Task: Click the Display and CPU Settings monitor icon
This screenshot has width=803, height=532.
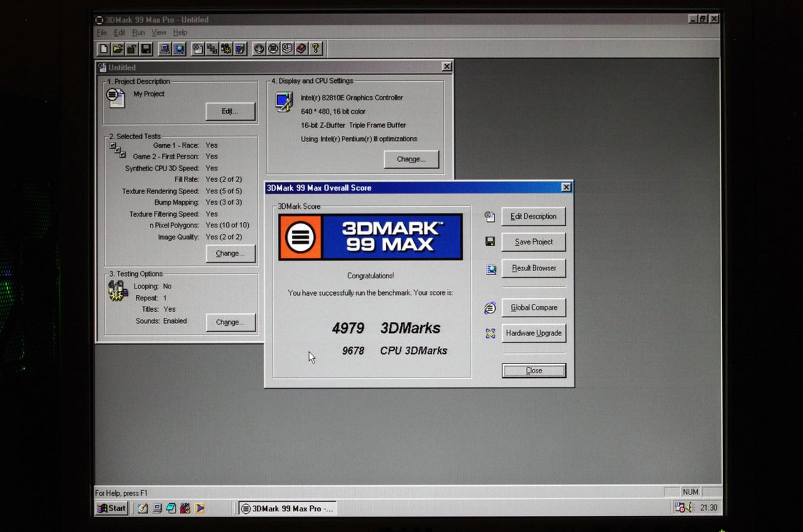Action: click(283, 102)
